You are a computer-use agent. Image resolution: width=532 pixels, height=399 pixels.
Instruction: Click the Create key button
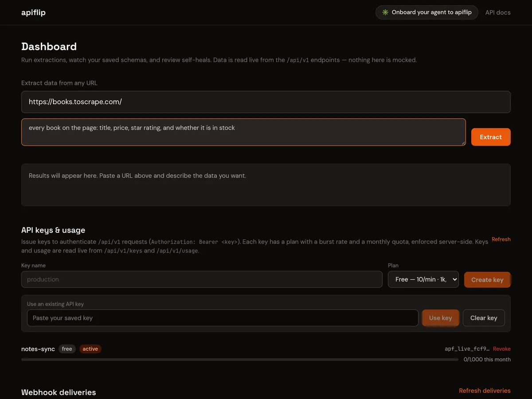tap(487, 280)
